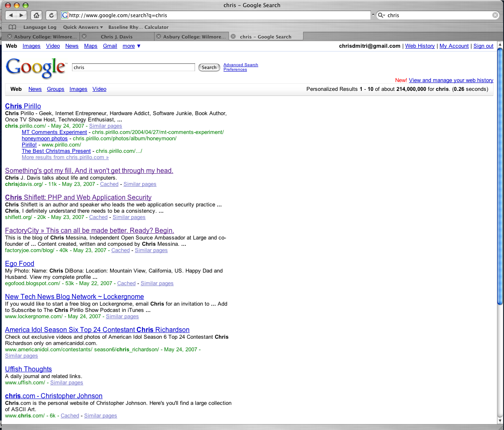Open the Language Log bookmark

[40, 27]
